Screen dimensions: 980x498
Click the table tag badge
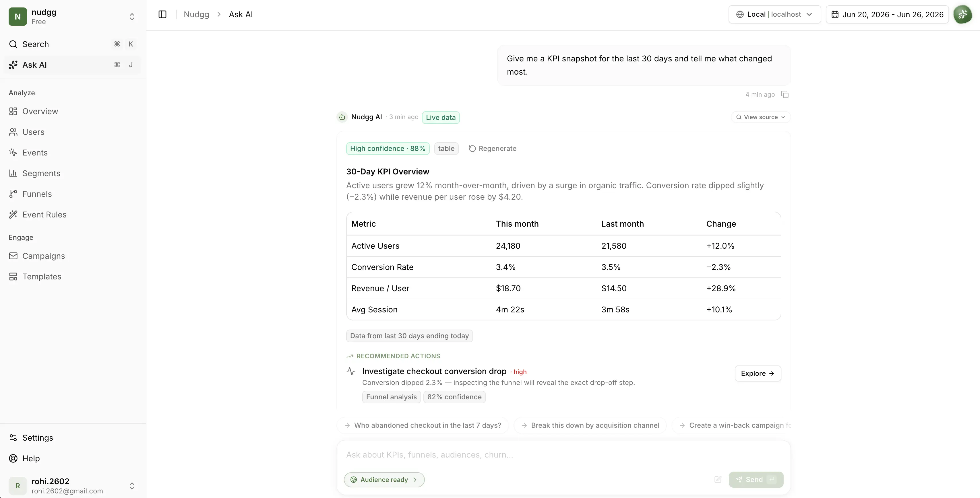point(446,149)
